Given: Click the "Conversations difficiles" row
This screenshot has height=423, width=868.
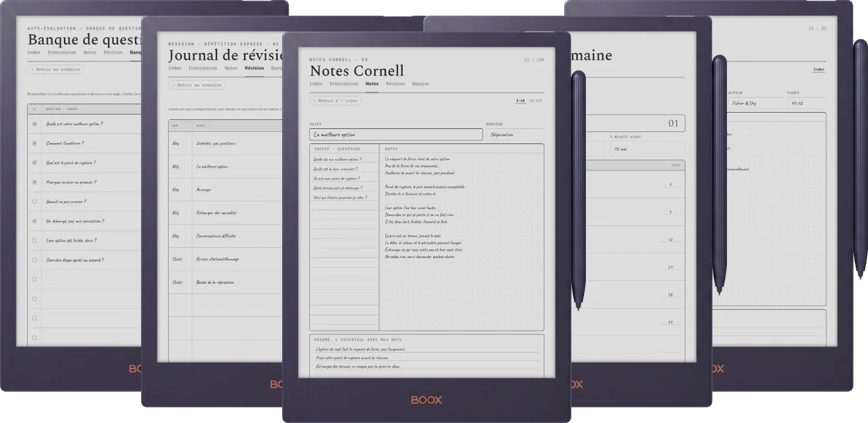Looking at the screenshot, I should pyautogui.click(x=226, y=236).
